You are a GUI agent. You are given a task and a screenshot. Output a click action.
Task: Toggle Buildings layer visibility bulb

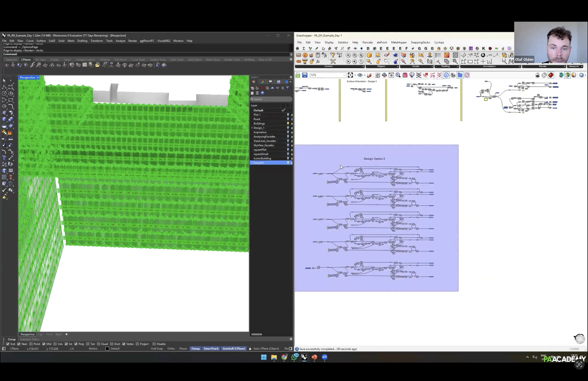click(288, 123)
